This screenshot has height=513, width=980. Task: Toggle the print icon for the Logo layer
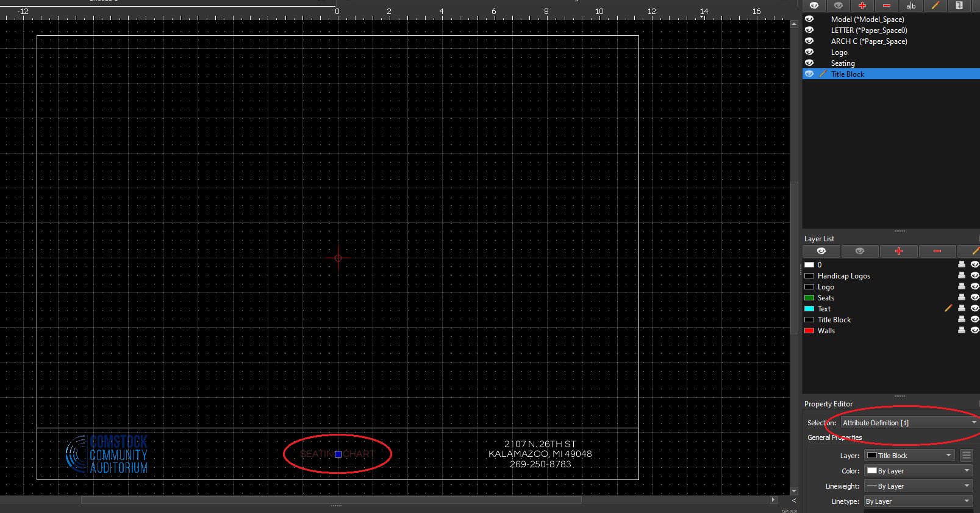click(962, 286)
